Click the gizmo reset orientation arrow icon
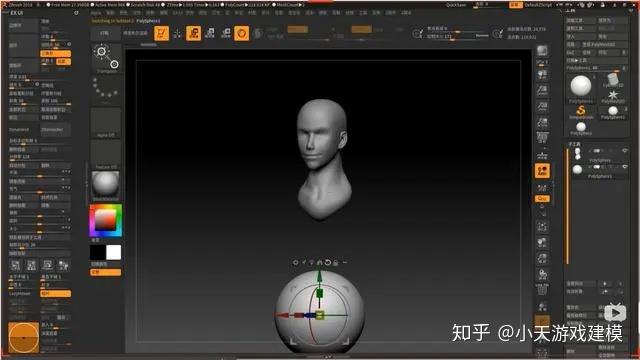 [328, 262]
